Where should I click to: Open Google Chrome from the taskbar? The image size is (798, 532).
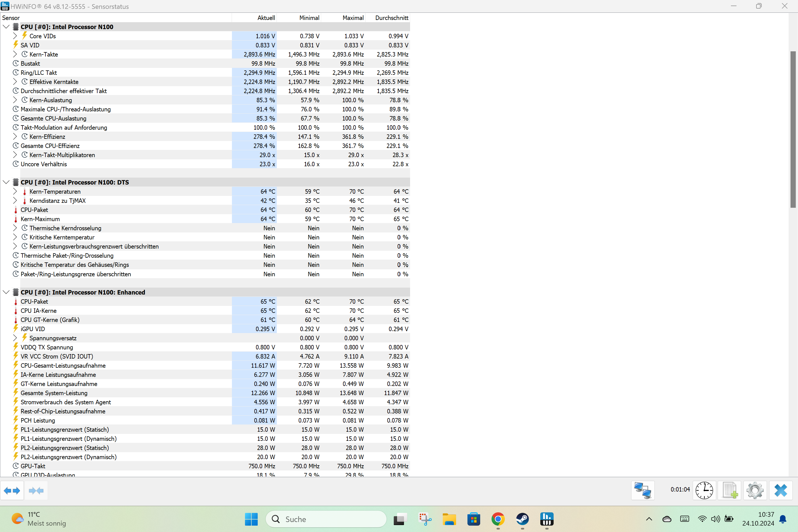(498, 519)
